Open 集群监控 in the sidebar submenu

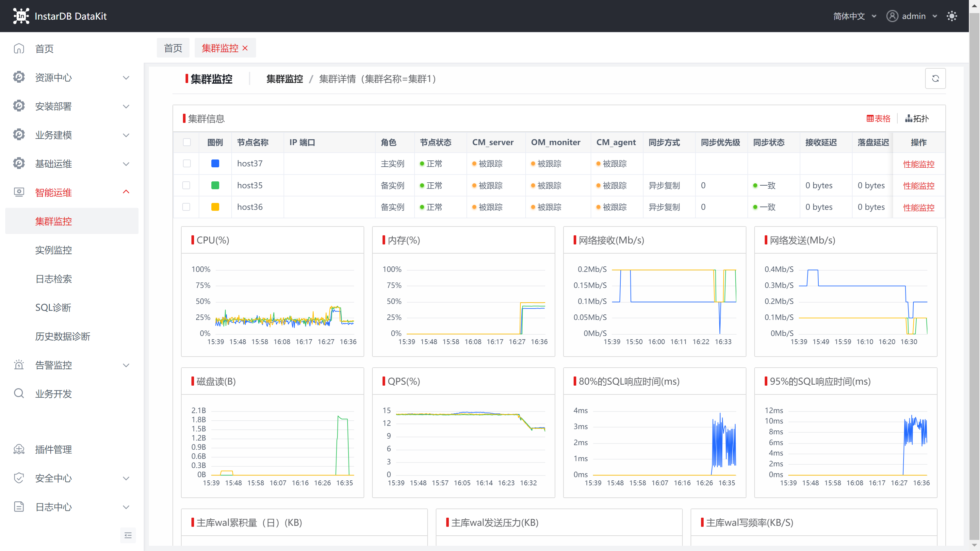[x=72, y=221]
